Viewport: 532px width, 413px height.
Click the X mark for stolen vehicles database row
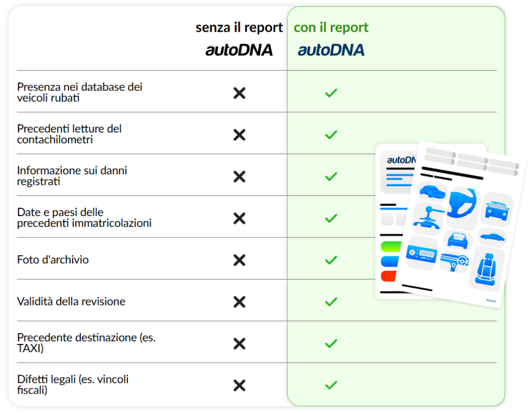(x=239, y=94)
